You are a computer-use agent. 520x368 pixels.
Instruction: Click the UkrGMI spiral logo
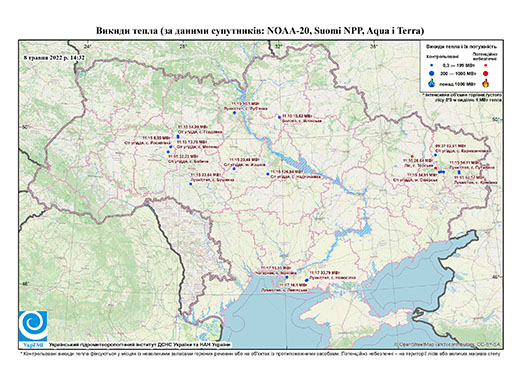tap(33, 326)
